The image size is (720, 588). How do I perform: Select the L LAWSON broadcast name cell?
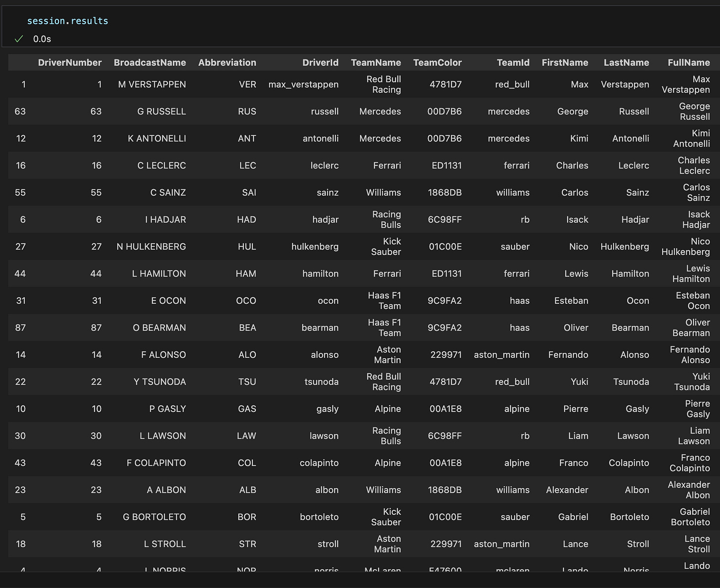click(x=163, y=436)
